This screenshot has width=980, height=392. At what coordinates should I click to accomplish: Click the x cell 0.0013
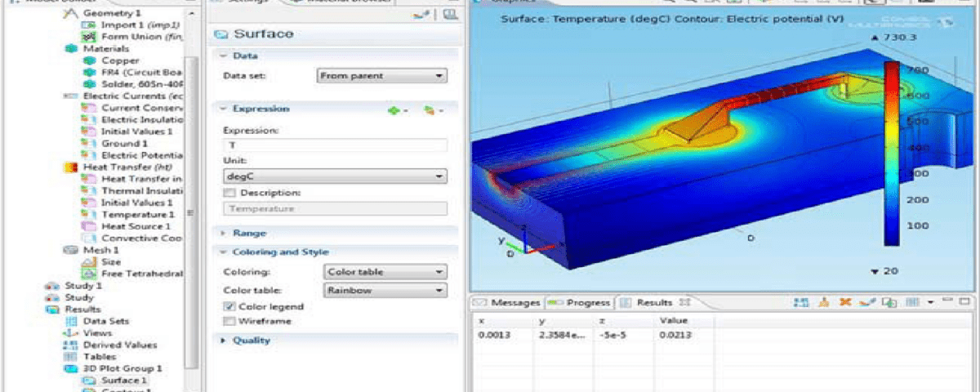pos(493,334)
